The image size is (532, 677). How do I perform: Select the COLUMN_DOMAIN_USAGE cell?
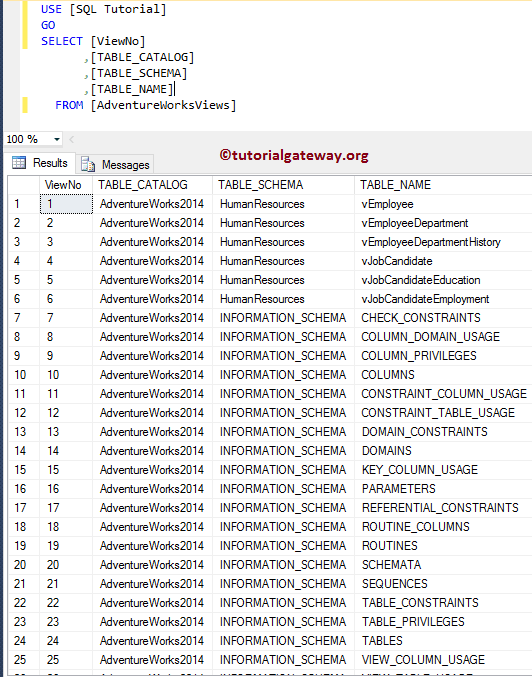[443, 337]
